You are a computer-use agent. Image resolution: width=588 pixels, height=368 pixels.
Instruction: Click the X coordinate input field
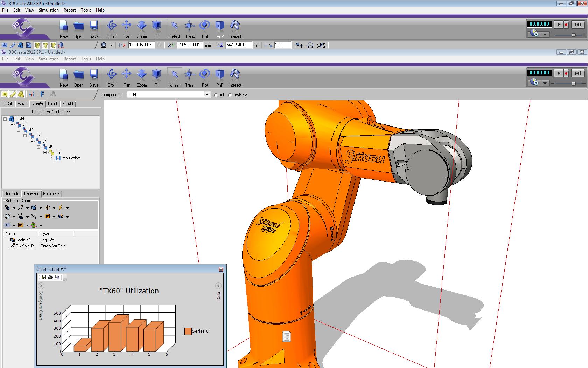pyautogui.click(x=142, y=45)
